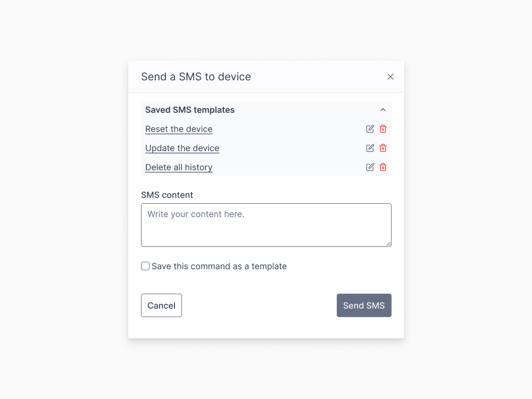Edit the Delete all history template
Image resolution: width=532 pixels, height=399 pixels.
pyautogui.click(x=370, y=167)
